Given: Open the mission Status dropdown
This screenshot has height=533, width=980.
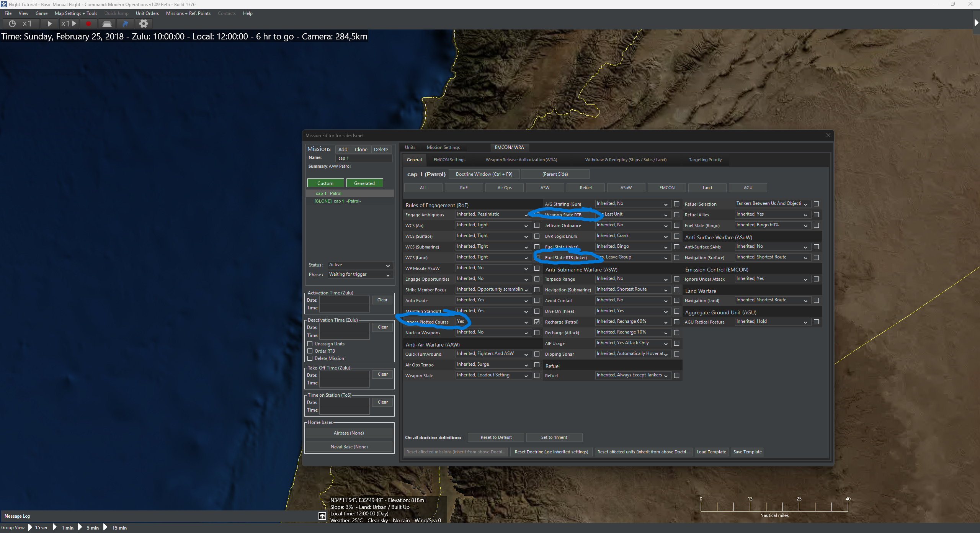Looking at the screenshot, I should [x=359, y=265].
